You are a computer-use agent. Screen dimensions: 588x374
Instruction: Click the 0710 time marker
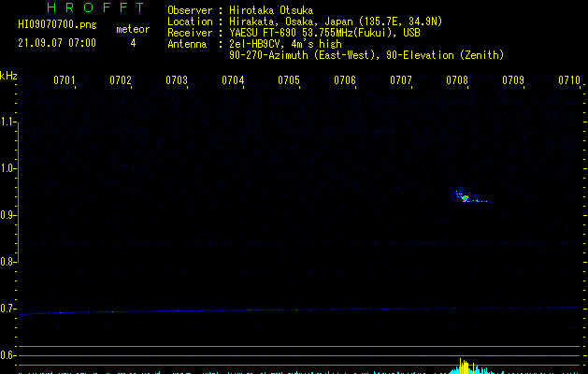tap(569, 80)
